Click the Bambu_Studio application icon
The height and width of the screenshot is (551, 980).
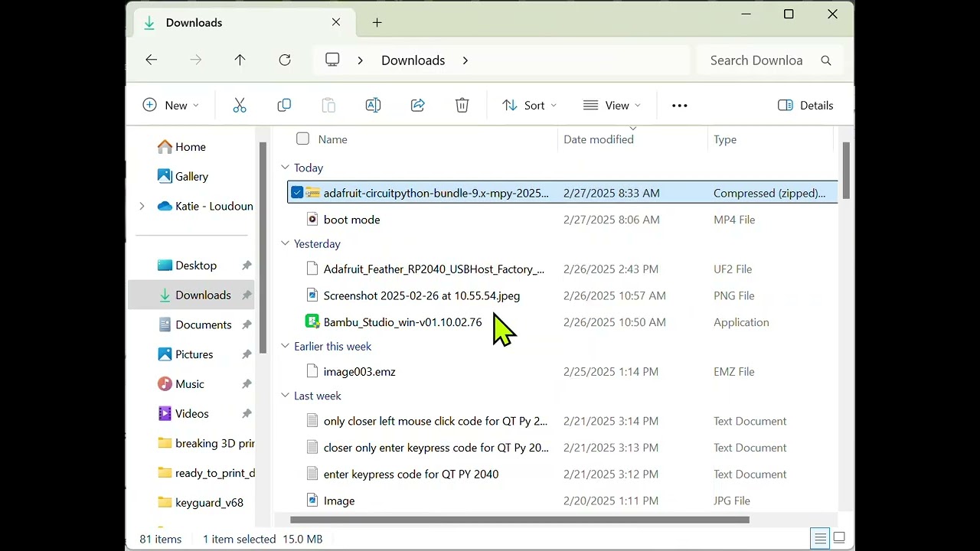click(312, 322)
